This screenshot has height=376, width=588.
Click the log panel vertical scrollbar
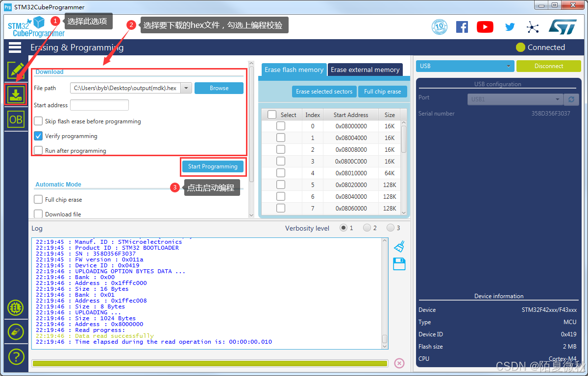385,293
